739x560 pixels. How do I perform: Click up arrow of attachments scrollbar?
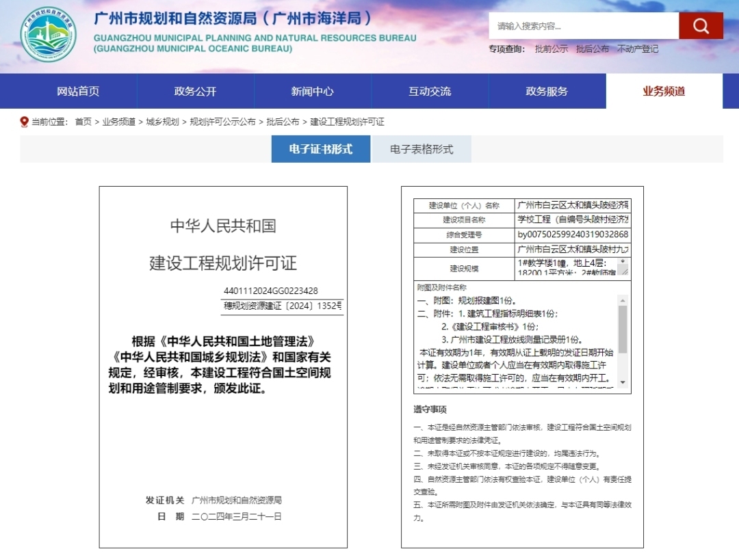pos(623,300)
